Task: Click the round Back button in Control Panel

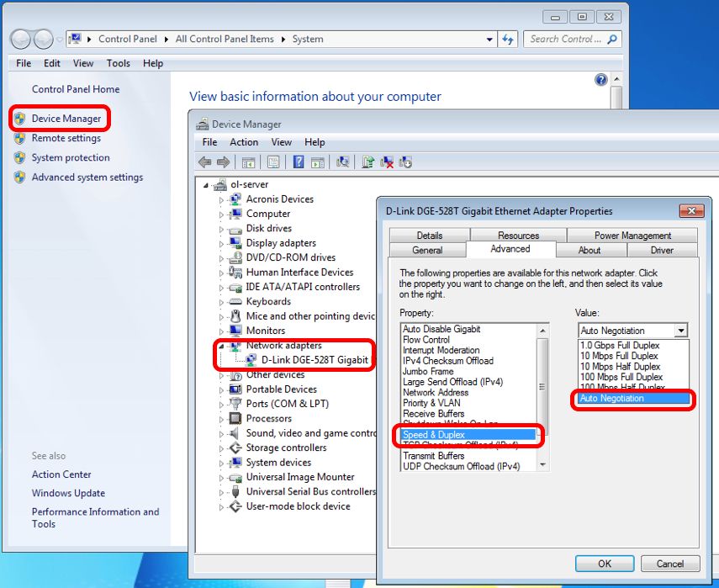Action: coord(21,40)
